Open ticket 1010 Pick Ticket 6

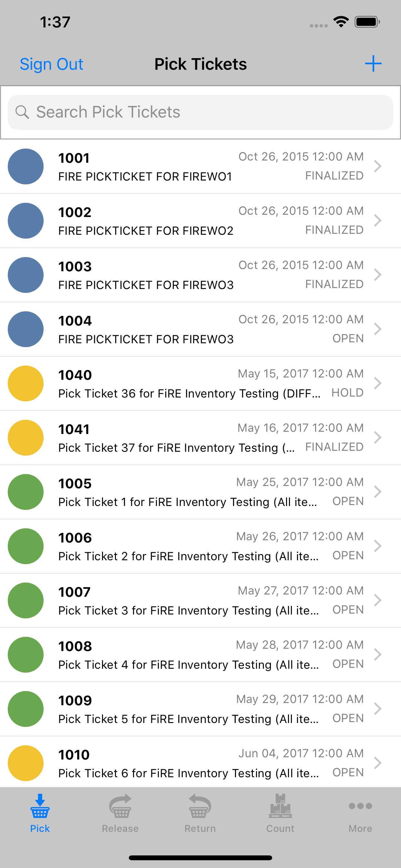200,762
